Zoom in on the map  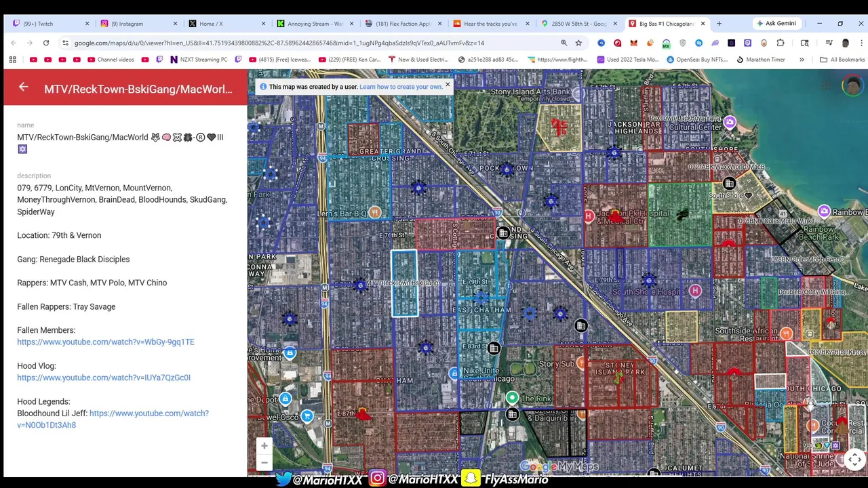[x=264, y=445]
